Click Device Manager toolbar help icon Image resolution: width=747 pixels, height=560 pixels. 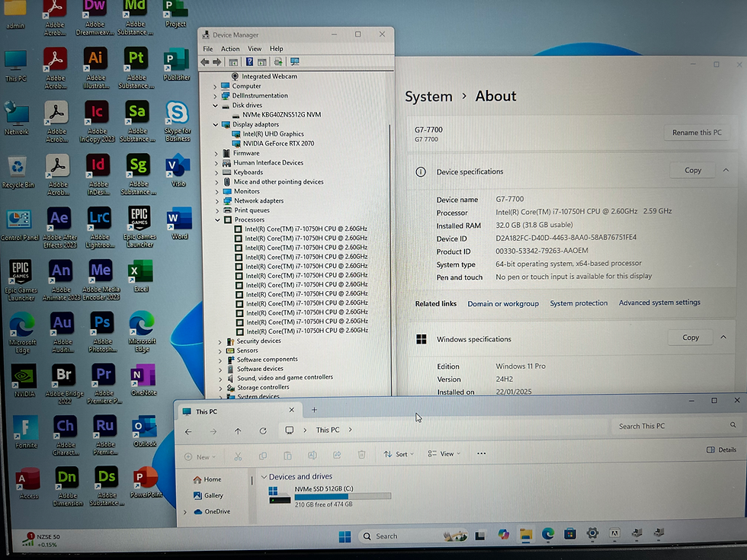tap(249, 62)
